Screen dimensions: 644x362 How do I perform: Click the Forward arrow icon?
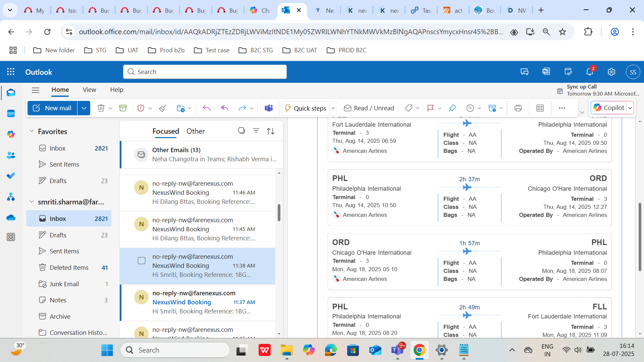coord(242,108)
